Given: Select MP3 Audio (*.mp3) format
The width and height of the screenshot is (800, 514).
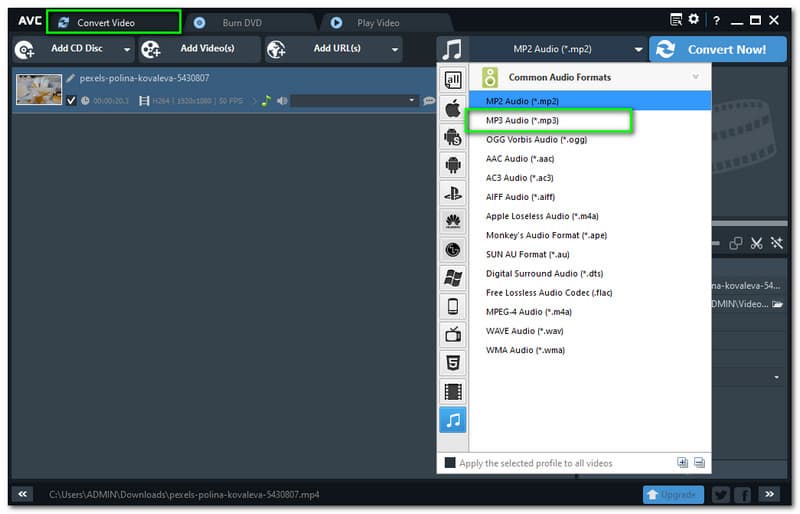Looking at the screenshot, I should click(x=590, y=120).
